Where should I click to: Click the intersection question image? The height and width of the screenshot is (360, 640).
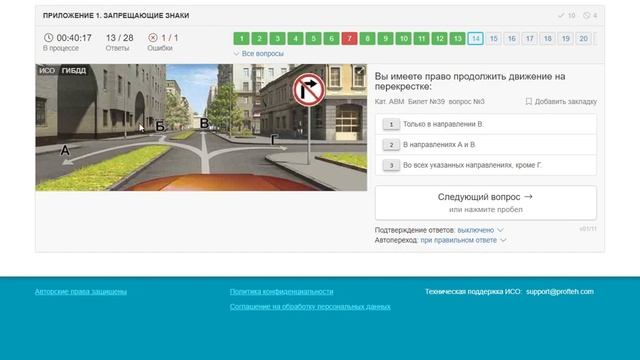tap(201, 127)
